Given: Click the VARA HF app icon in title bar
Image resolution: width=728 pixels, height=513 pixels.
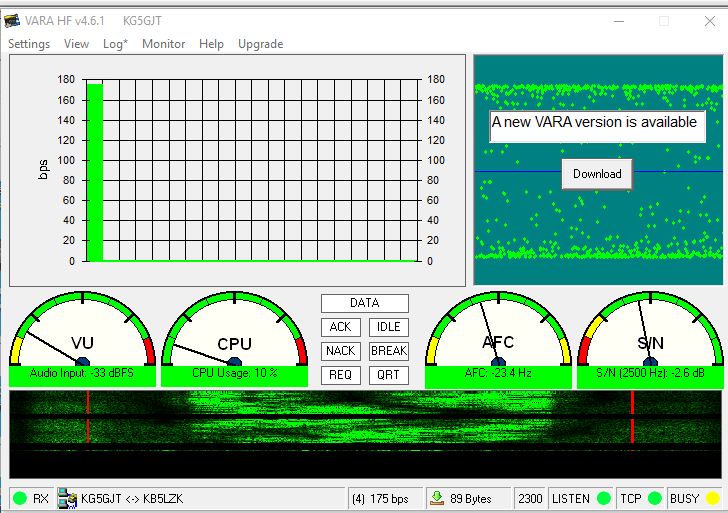Looking at the screenshot, I should [12, 21].
